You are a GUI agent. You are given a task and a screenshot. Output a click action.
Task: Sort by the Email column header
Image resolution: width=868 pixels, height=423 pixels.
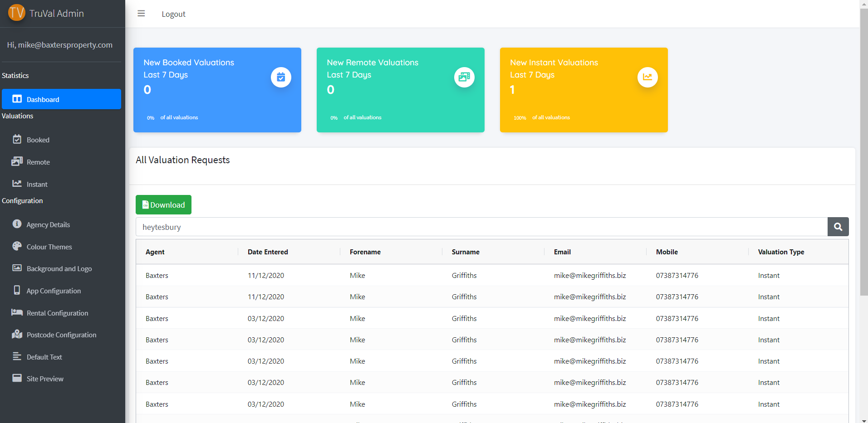coord(562,252)
